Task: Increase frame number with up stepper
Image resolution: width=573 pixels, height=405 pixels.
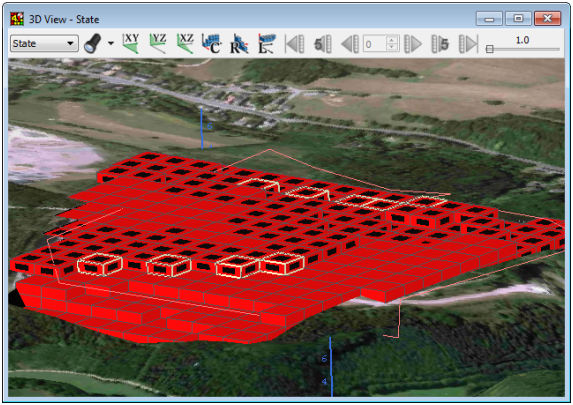Action: [392, 40]
